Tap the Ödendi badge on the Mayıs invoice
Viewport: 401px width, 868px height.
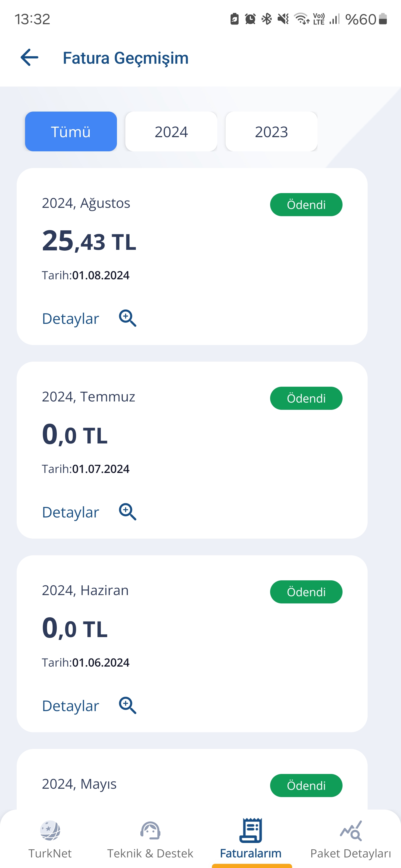pos(306,785)
